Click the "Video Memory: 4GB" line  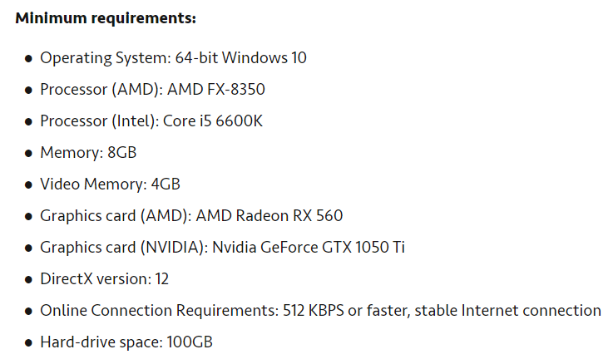coord(110,184)
